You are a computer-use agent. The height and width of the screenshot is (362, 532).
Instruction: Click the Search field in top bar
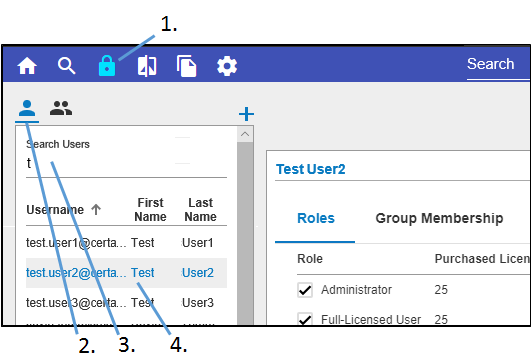498,64
